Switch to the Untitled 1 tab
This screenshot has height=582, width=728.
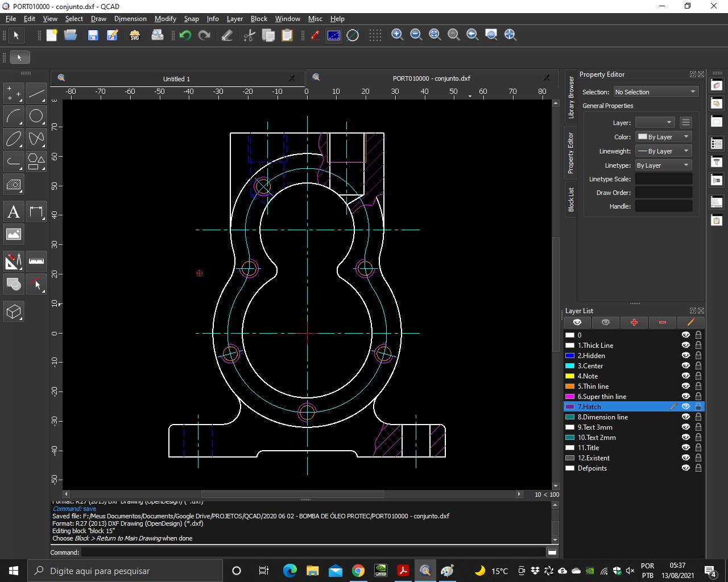[x=176, y=79]
